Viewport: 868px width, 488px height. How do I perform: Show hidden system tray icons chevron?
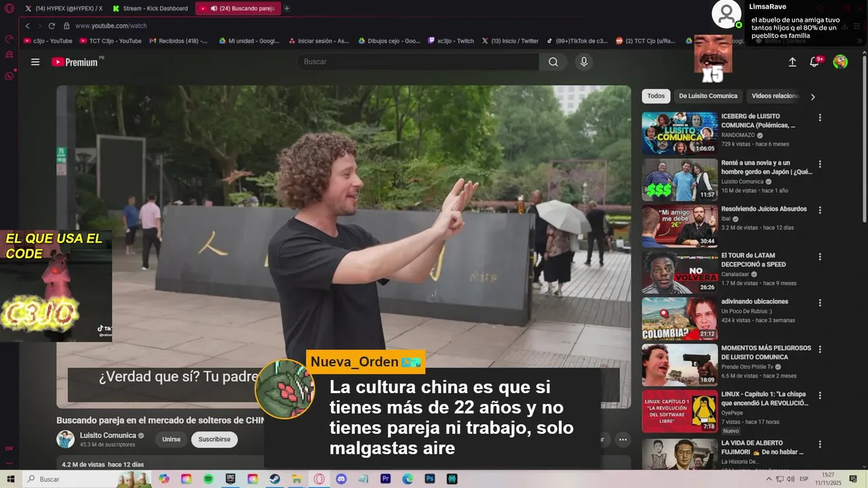768,479
